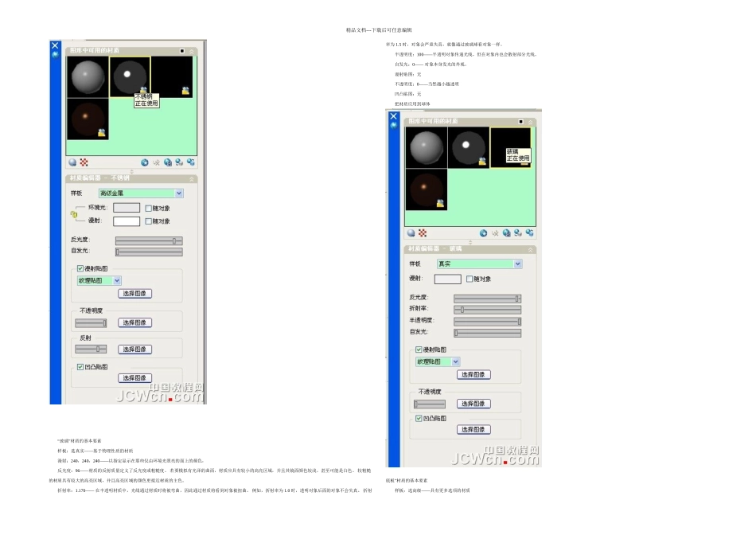
Task: Toggle 漫射贴图 checkbox in 玻璃 editor
Action: 419,350
